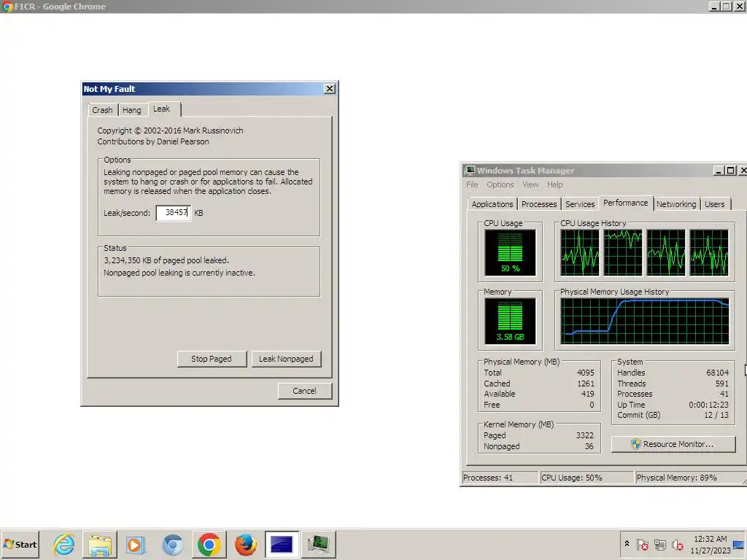
Task: Click the Cached value 1261
Action: coord(585,384)
